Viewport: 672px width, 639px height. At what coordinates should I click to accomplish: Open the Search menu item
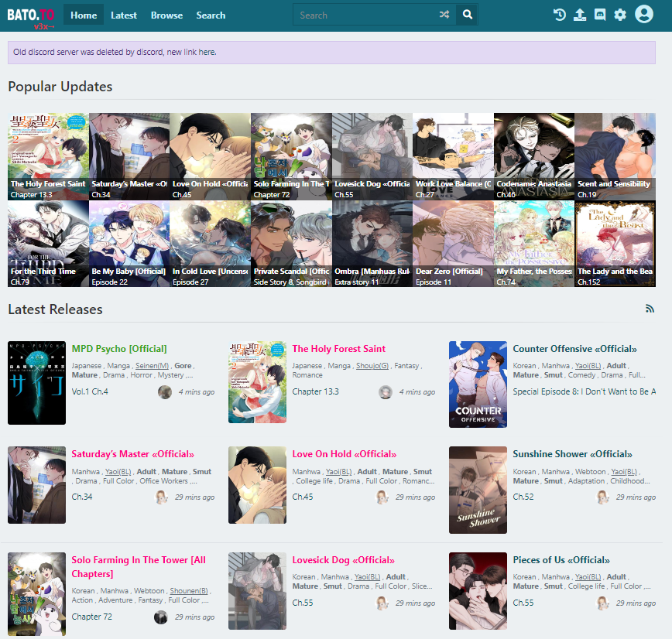(211, 15)
